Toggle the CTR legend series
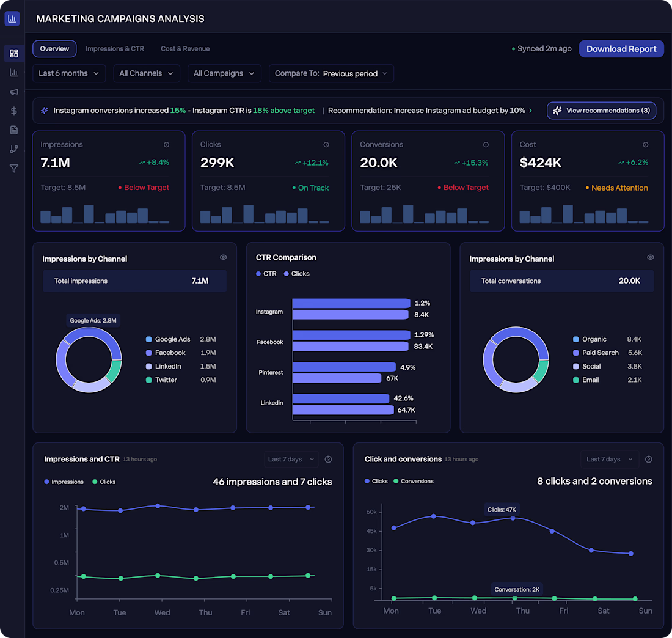 point(266,274)
